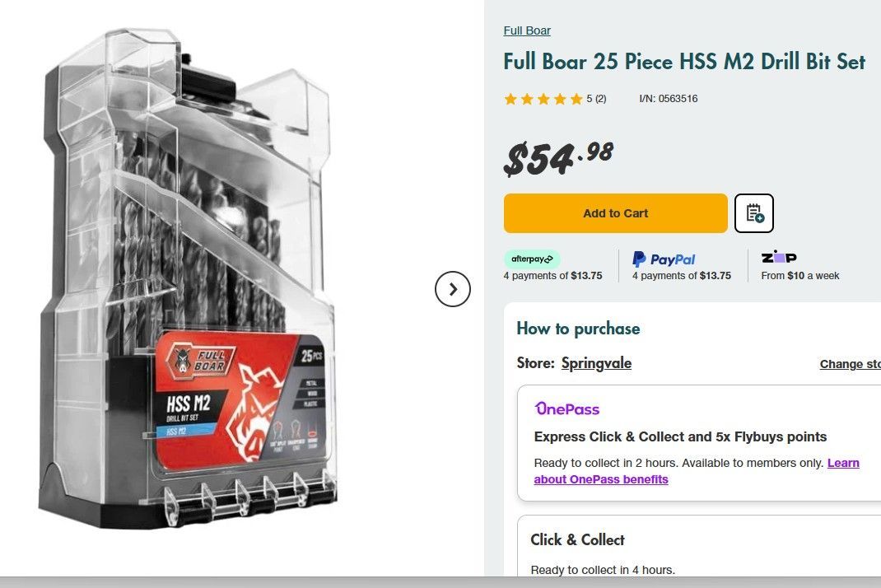Click the Afterpay payment icon
Image resolution: width=881 pixels, height=588 pixels.
[531, 259]
